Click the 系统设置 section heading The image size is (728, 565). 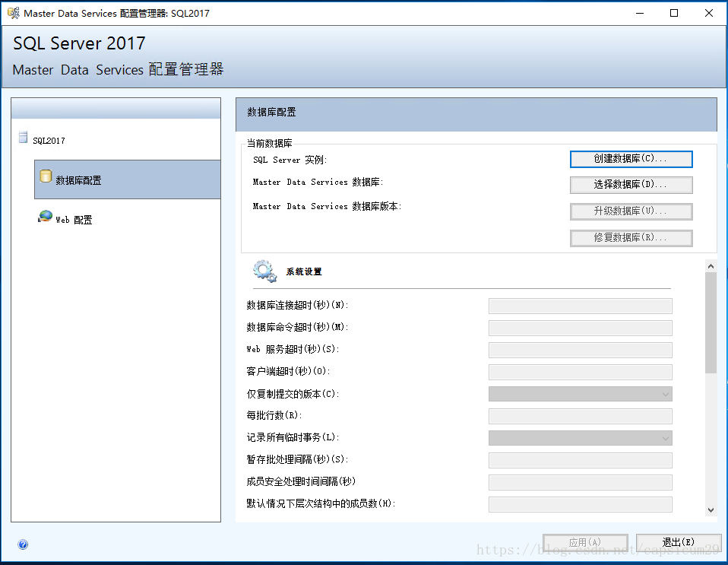(x=304, y=271)
